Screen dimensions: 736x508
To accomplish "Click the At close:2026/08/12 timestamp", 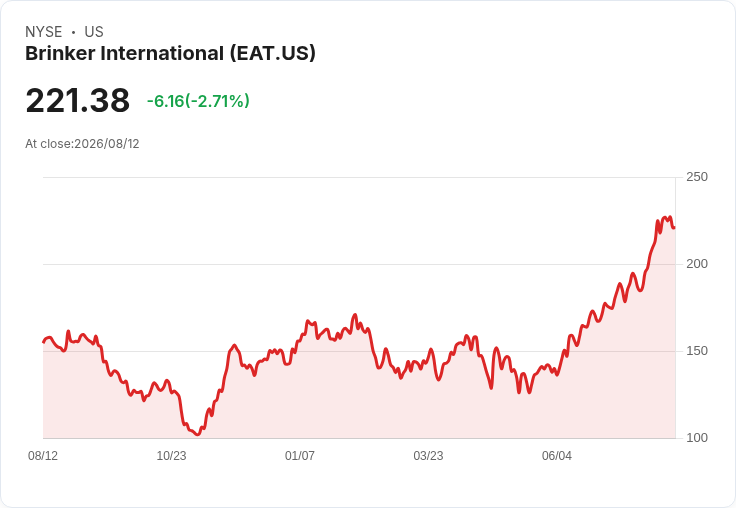I will (x=82, y=144).
